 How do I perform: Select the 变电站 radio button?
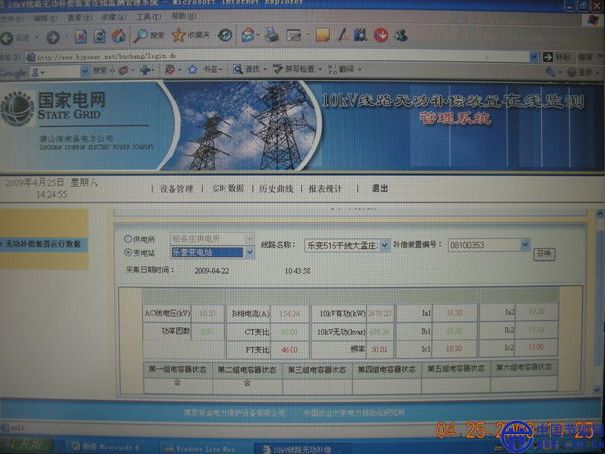(127, 253)
